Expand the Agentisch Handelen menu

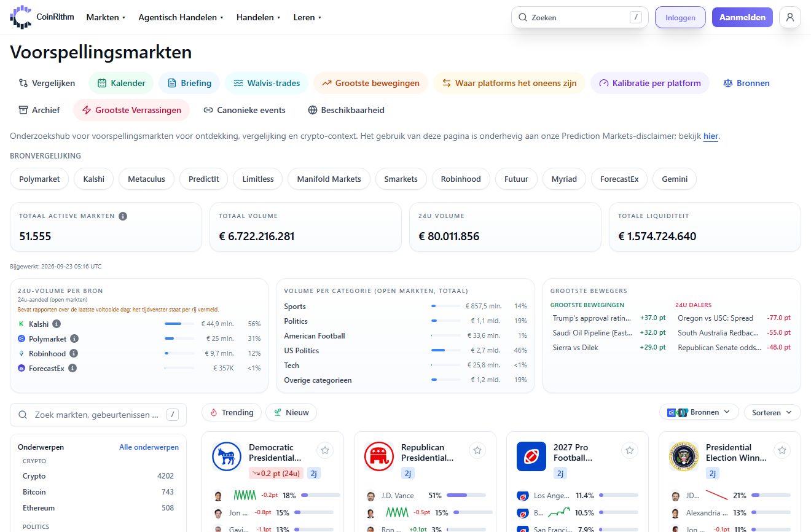(x=181, y=17)
